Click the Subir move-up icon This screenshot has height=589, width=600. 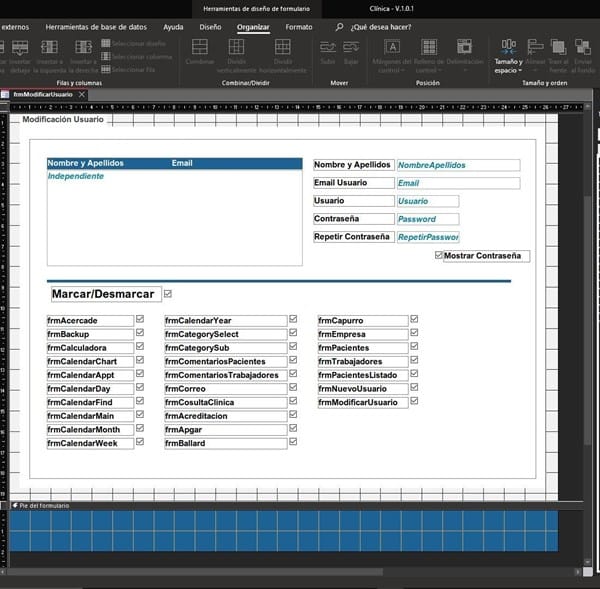pos(327,48)
